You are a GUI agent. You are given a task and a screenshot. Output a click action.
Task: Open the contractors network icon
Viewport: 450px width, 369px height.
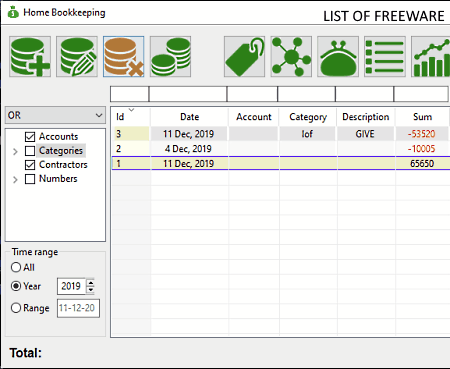291,57
